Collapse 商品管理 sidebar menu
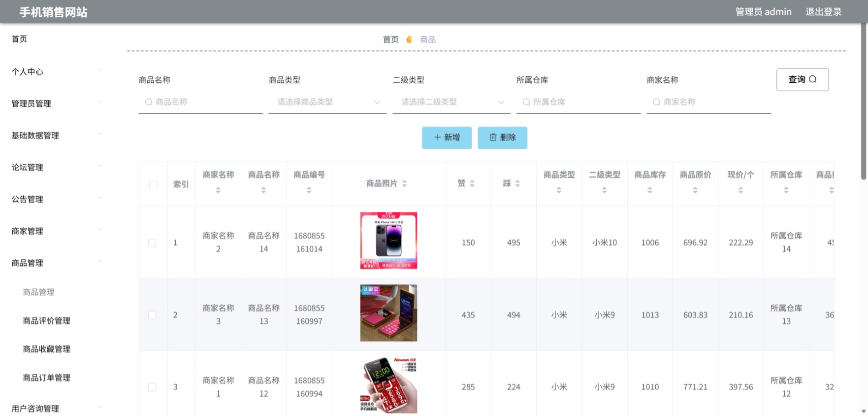This screenshot has height=416, width=868. coord(57,263)
